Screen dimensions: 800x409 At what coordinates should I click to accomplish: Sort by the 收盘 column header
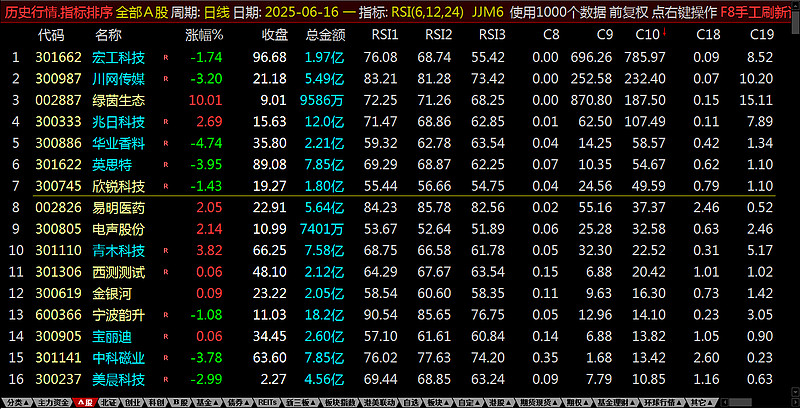point(275,35)
